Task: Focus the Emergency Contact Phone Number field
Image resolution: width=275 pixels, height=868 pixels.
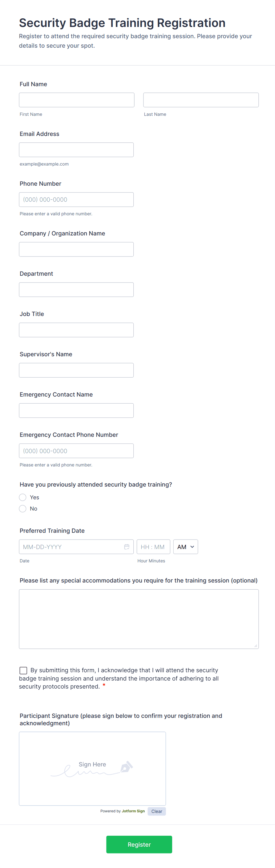Action: (x=76, y=451)
